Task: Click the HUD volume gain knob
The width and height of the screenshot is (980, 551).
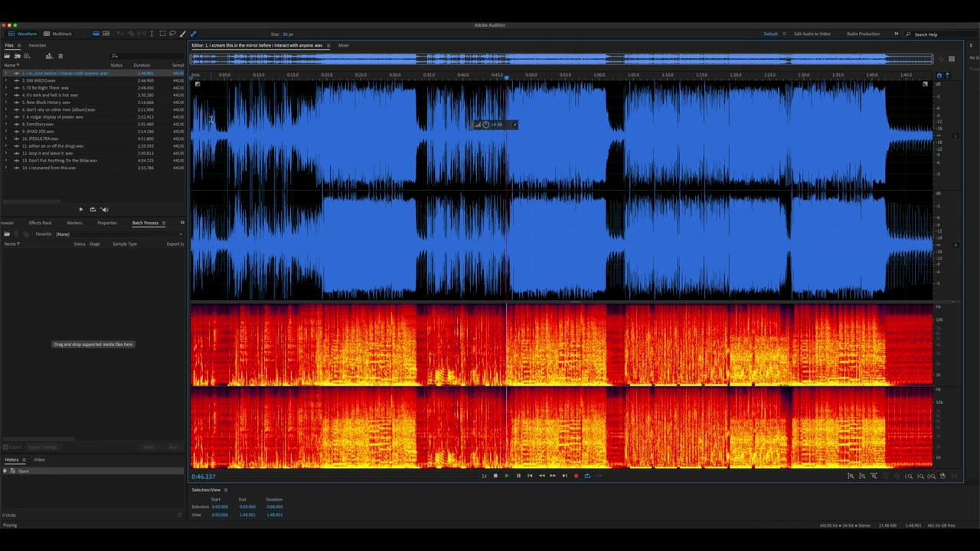Action: pos(485,125)
